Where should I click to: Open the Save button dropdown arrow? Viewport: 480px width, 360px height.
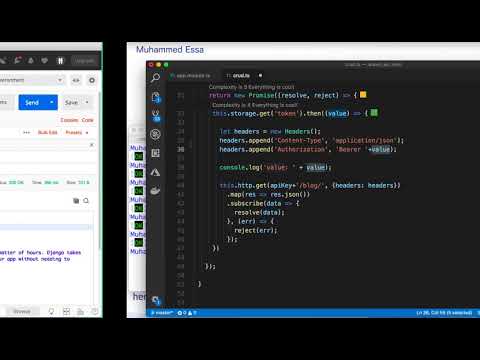(x=87, y=102)
